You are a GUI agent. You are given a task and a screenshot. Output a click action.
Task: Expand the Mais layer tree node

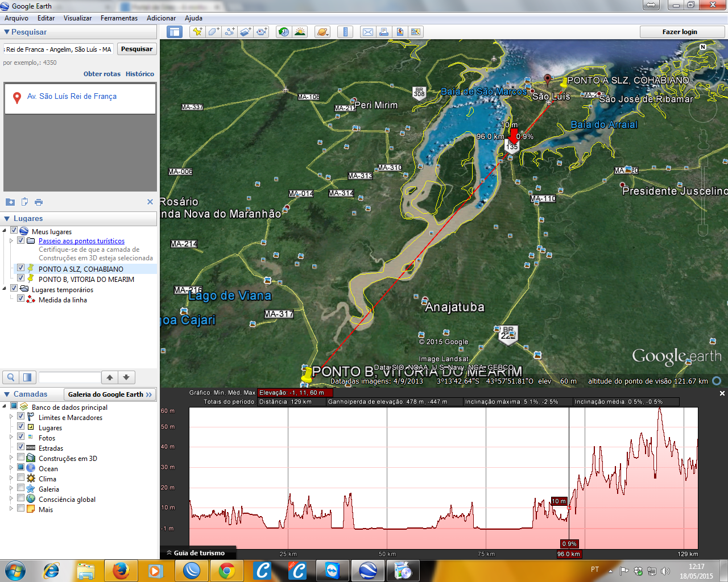[11, 509]
